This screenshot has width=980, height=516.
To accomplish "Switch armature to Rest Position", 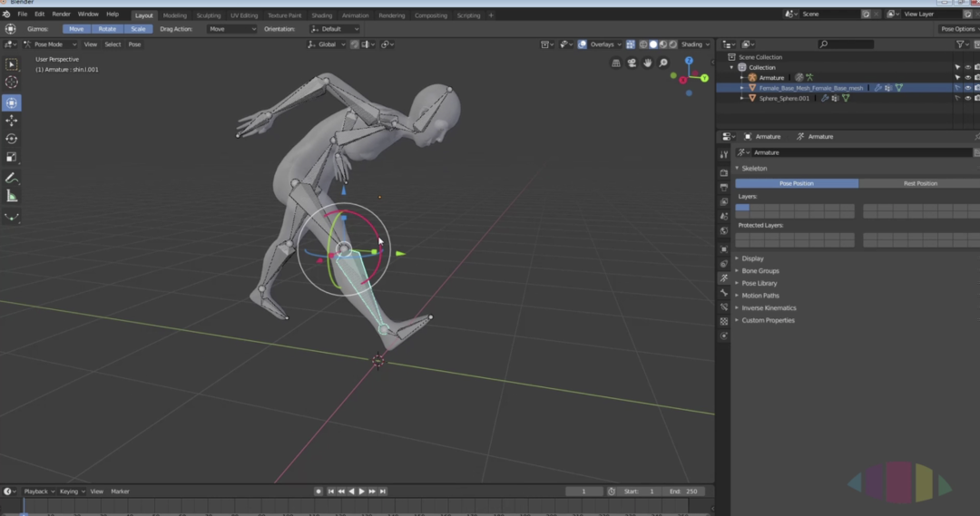I will click(919, 183).
